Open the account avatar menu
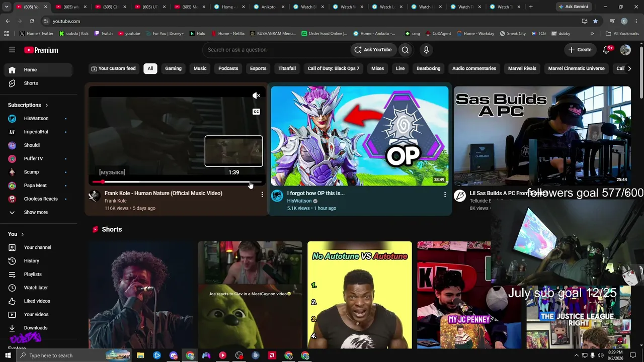644x362 pixels. tap(625, 50)
